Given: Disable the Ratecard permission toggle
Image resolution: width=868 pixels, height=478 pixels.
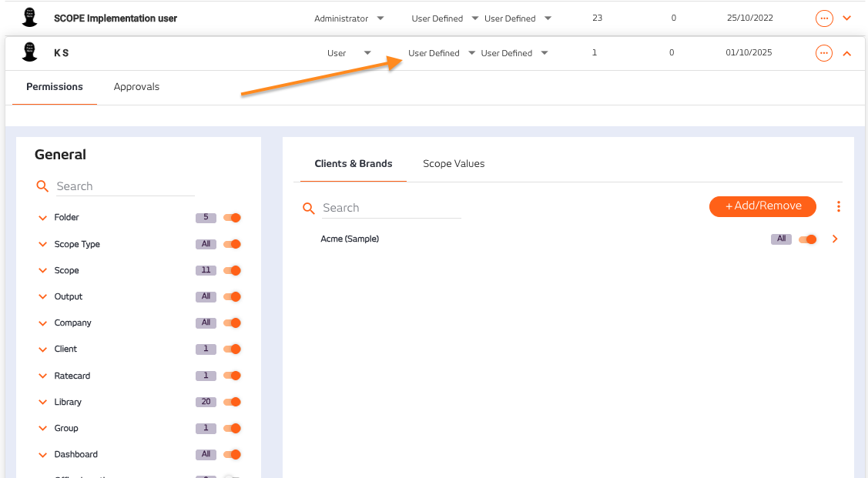Looking at the screenshot, I should pos(232,376).
